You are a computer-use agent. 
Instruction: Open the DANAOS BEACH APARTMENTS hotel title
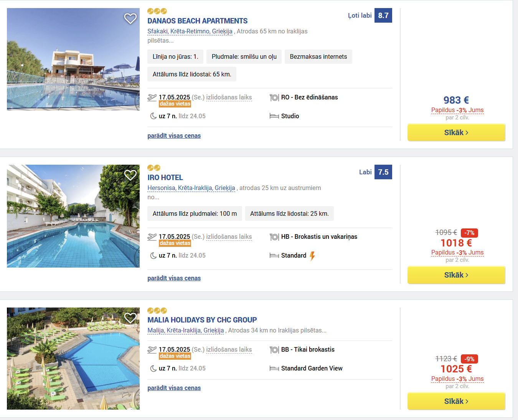[x=198, y=21]
